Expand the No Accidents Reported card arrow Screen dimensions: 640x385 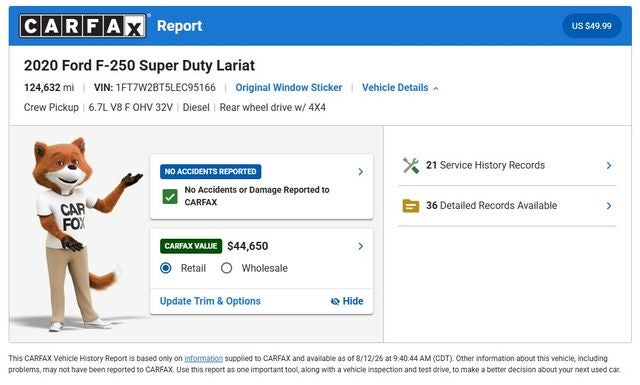[360, 172]
